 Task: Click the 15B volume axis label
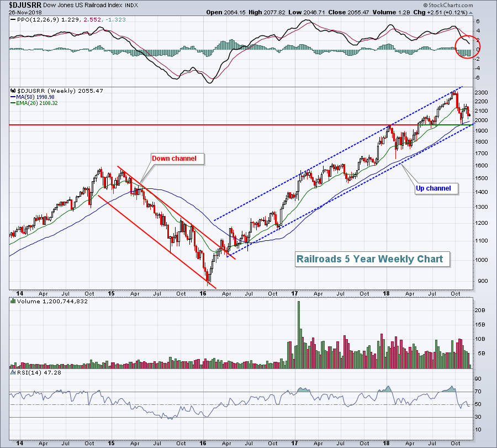(x=479, y=325)
